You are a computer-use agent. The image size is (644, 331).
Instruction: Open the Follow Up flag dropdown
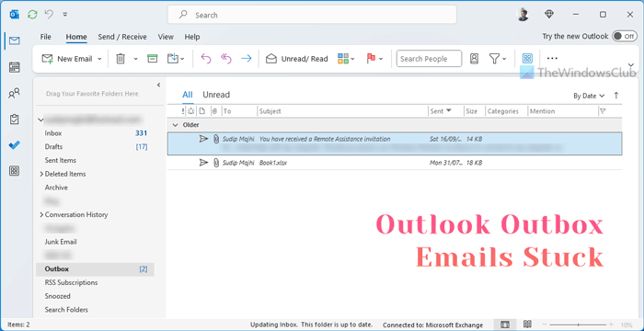[374, 59]
